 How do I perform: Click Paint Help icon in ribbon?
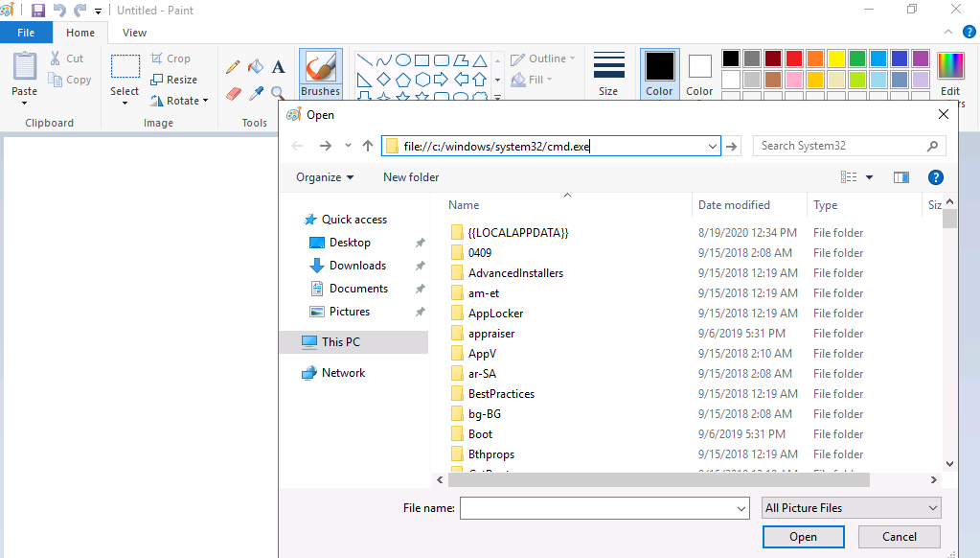pyautogui.click(x=969, y=32)
